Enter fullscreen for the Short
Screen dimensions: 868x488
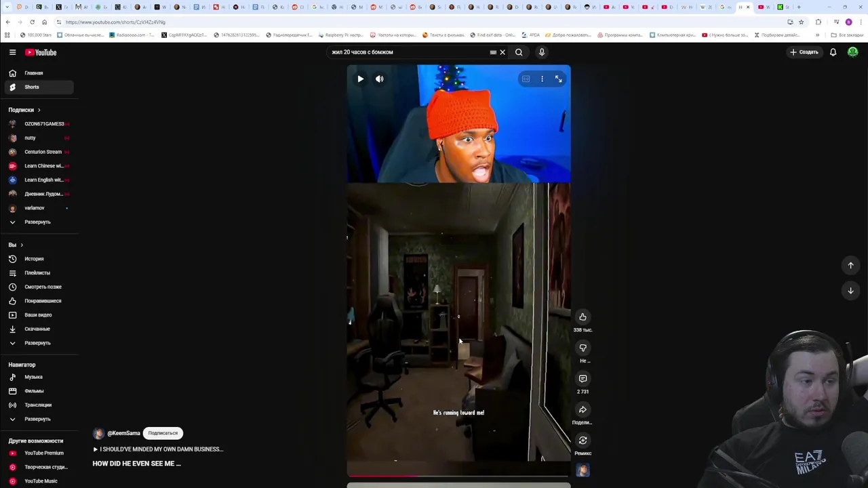pos(559,79)
